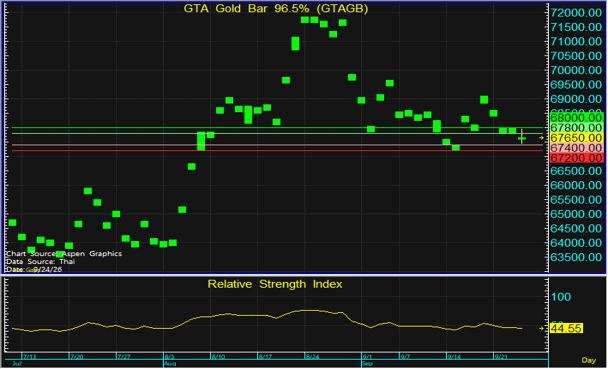Select the 71500.00 price axis label
Image resolution: width=608 pixels, height=369 pixels.
(576, 27)
